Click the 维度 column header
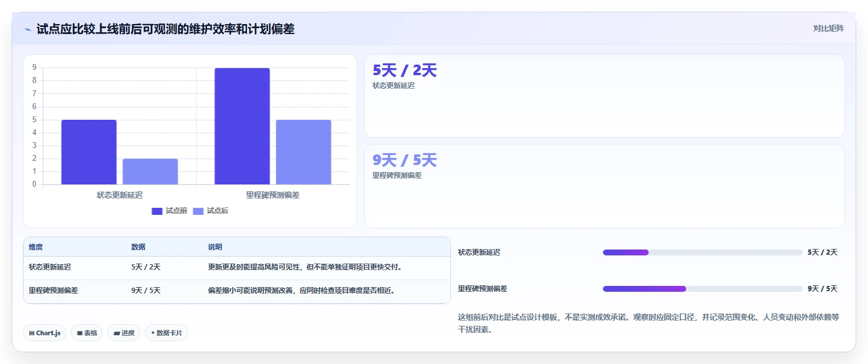Image resolution: width=868 pixels, height=364 pixels. 36,247
